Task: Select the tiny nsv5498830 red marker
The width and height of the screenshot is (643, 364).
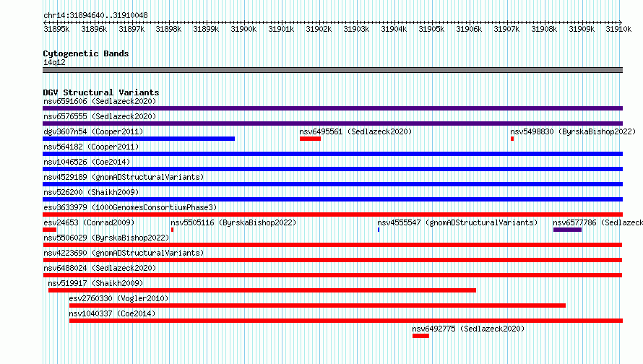Action: (512, 139)
